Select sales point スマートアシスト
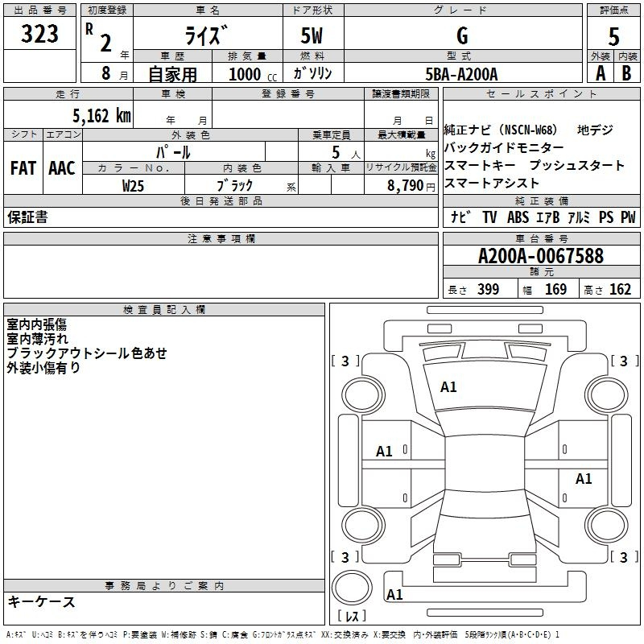This screenshot has height=644, width=644. pyautogui.click(x=491, y=183)
